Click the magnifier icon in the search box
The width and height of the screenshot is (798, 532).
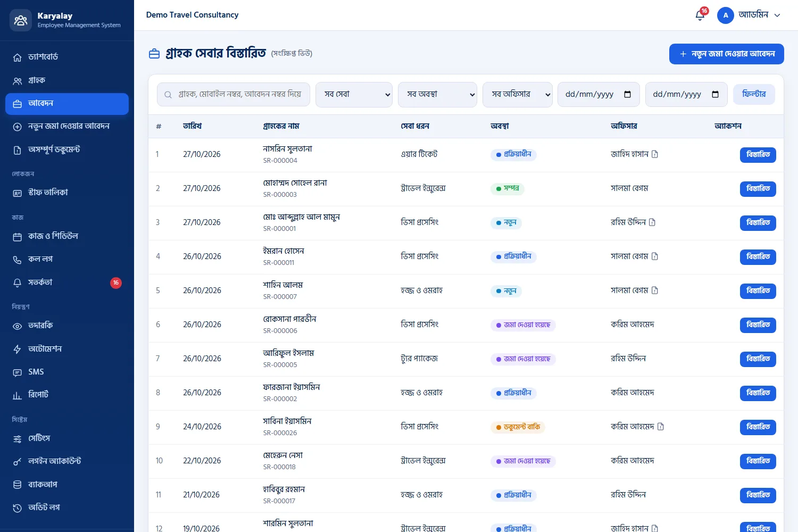(168, 95)
